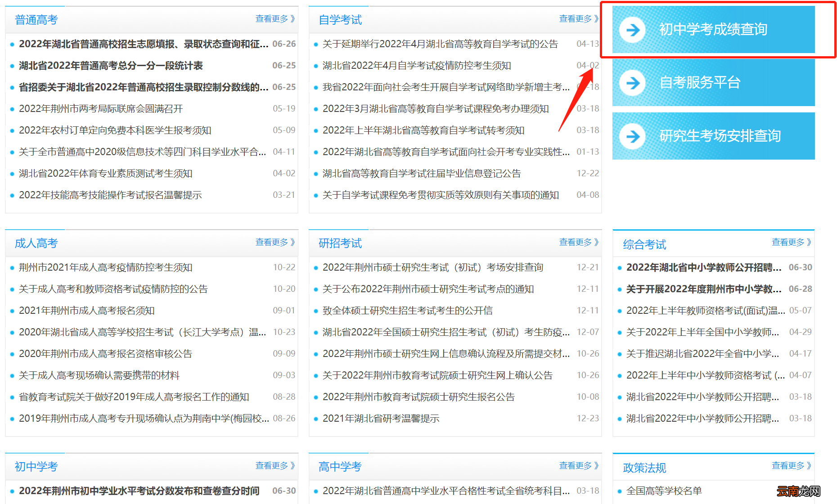Click arrow icon beside 自考服务平台
The height and width of the screenshot is (504, 837).
coord(633,83)
